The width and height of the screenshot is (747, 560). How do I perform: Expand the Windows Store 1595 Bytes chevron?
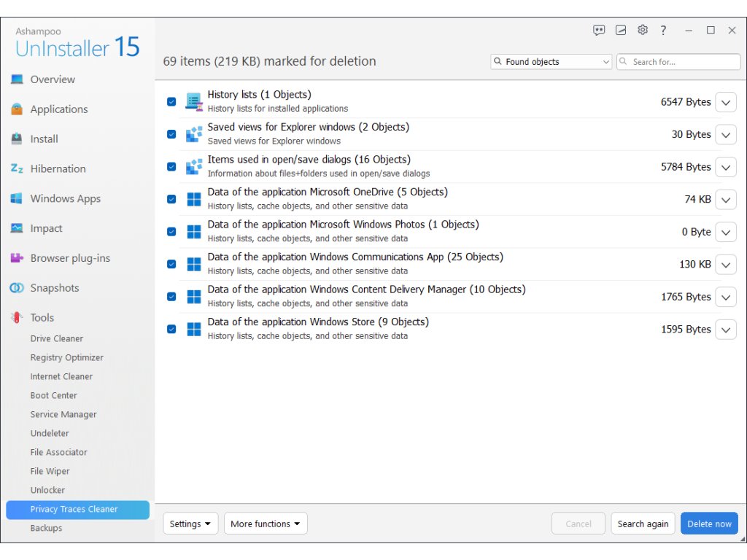click(726, 330)
